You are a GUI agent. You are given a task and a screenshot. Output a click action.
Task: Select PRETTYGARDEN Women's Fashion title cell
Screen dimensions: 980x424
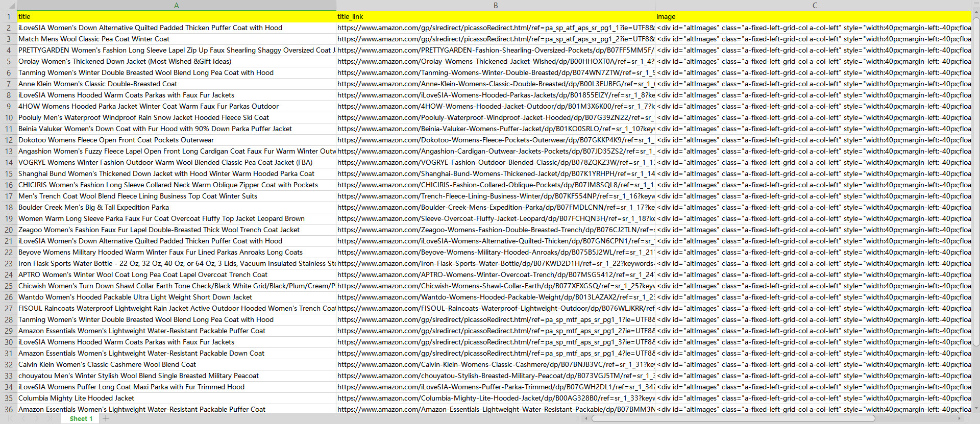[x=176, y=50]
